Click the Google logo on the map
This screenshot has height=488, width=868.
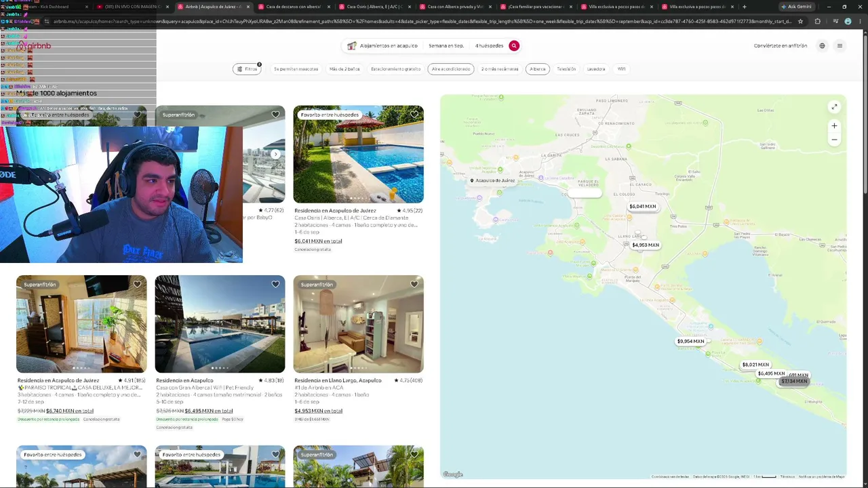[452, 474]
